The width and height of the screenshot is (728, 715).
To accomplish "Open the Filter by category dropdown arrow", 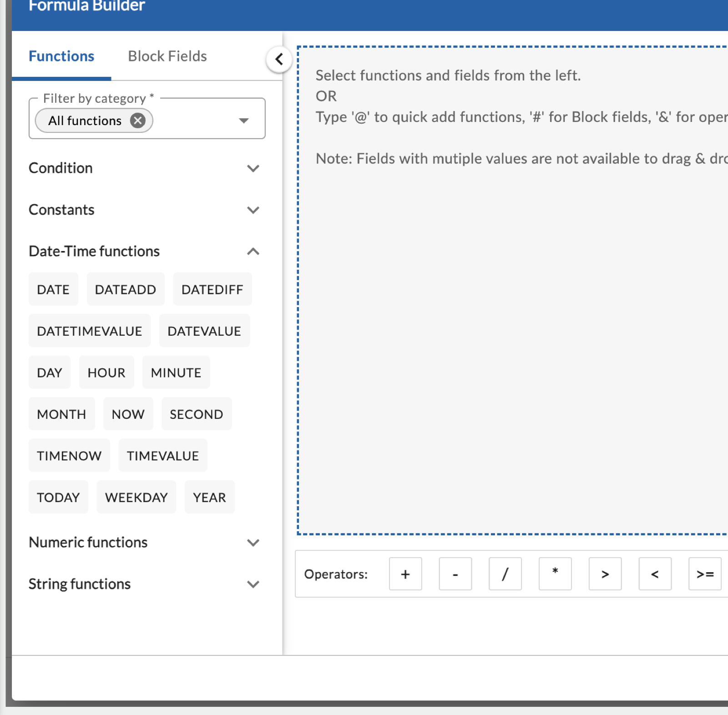I will pyautogui.click(x=244, y=121).
